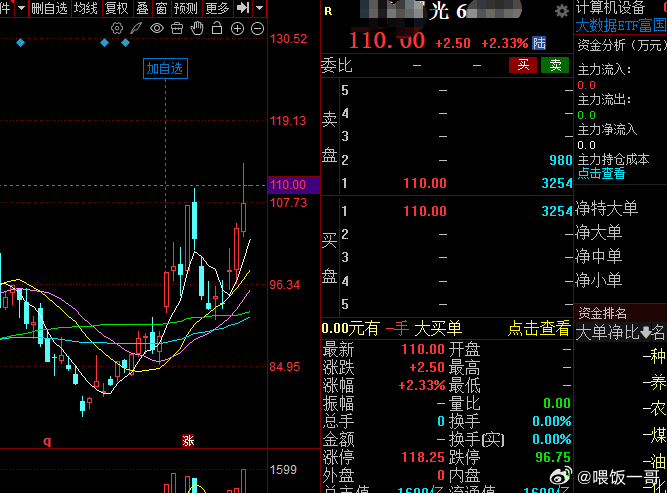Open 点击查看 under 主力持仓成本
The width and height of the screenshot is (667, 493).
click(x=601, y=173)
